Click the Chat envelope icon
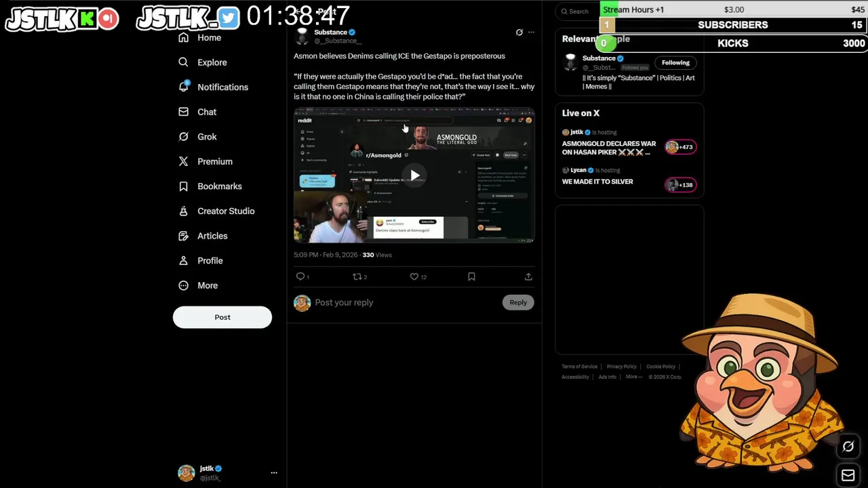The height and width of the screenshot is (488, 868). pos(183,112)
